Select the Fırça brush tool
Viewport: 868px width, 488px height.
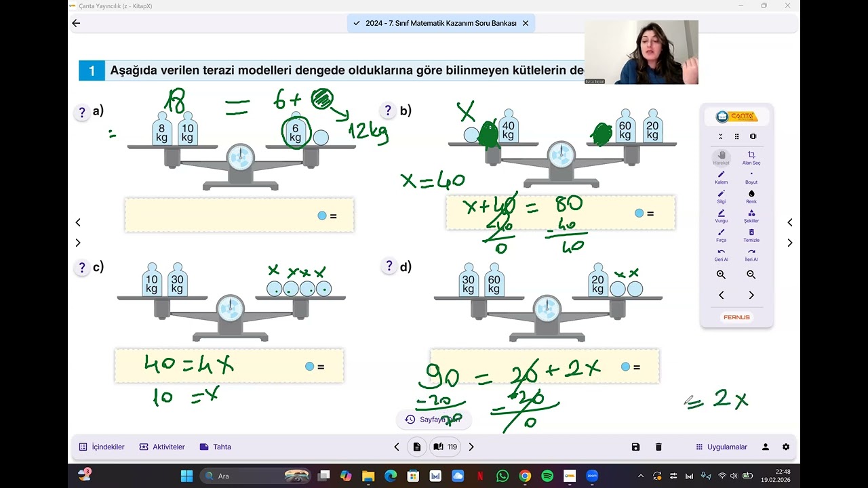722,235
